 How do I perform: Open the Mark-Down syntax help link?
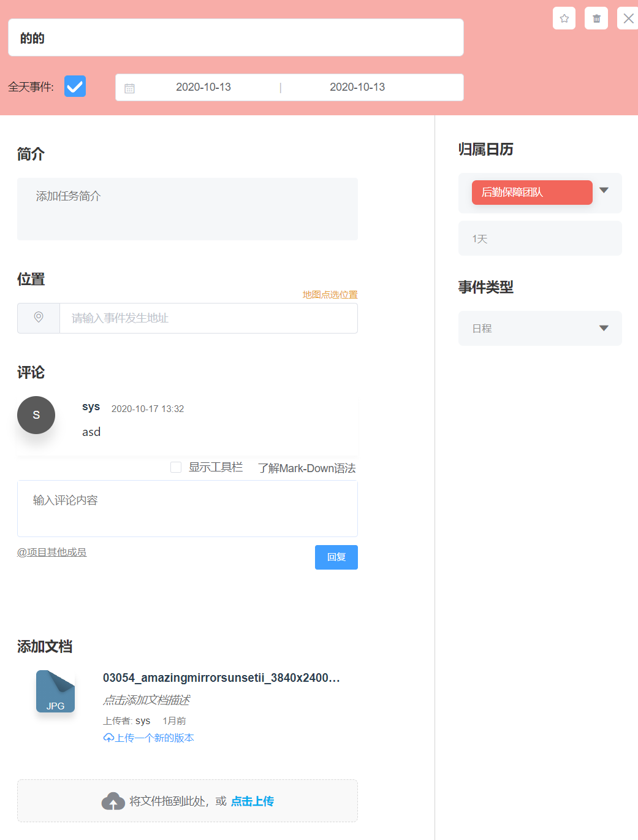(306, 468)
